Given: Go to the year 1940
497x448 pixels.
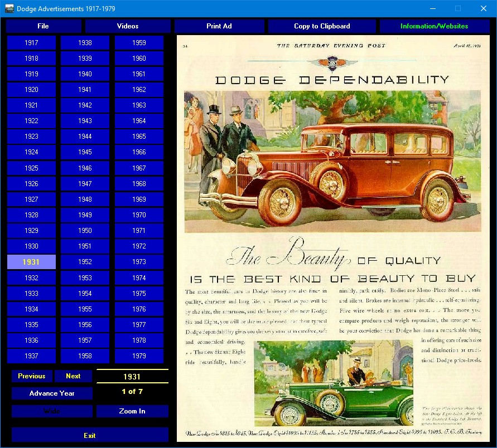Looking at the screenshot, I should pyautogui.click(x=85, y=74).
